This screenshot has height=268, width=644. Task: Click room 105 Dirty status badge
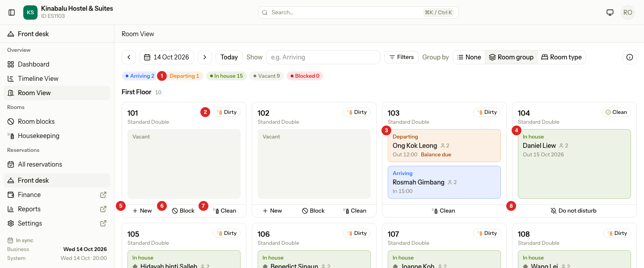[227, 233]
